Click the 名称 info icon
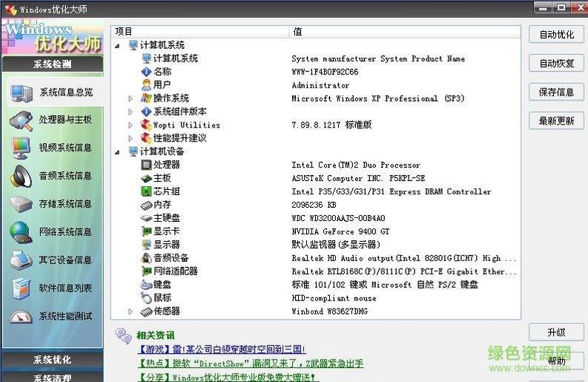The image size is (588, 382). coord(146,71)
